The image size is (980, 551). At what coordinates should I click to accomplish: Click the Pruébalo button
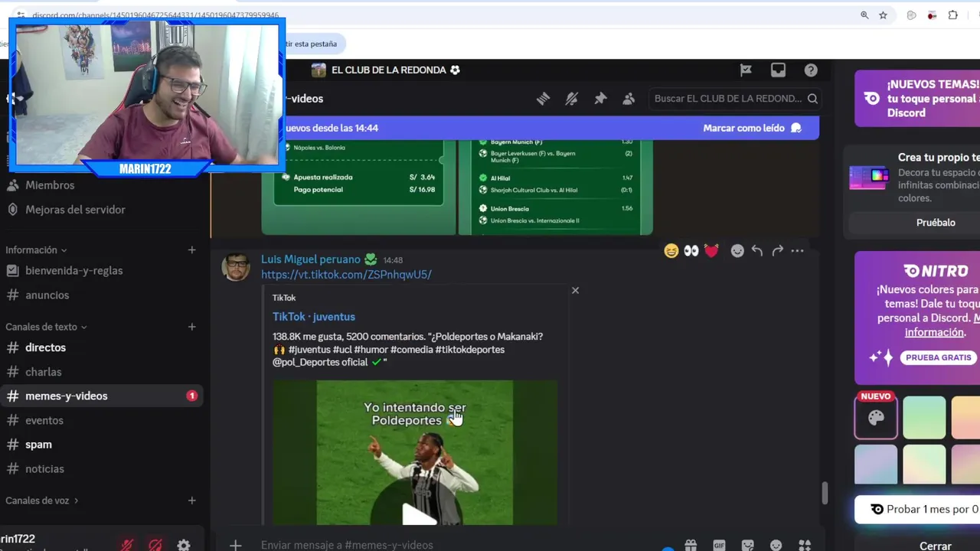(x=936, y=223)
